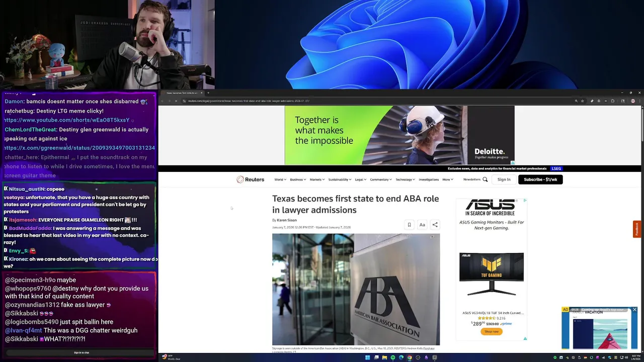Image resolution: width=644 pixels, height=362 pixels.
Task: Open the Aa text size control
Action: [x=422, y=225]
